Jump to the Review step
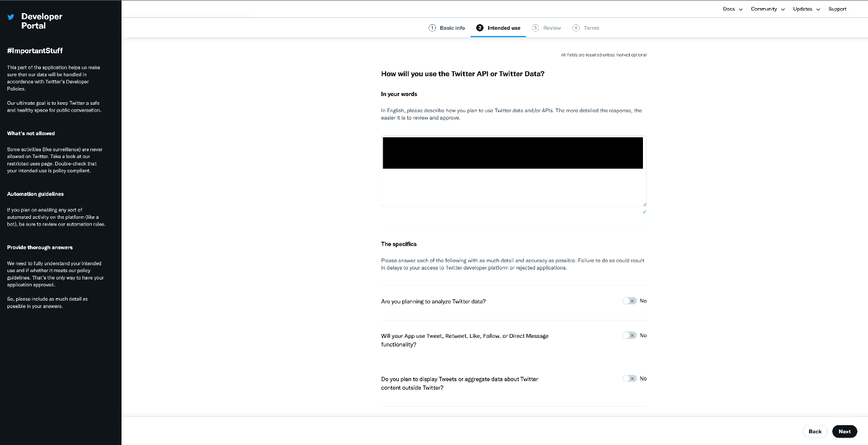Image resolution: width=868 pixels, height=445 pixels. (x=546, y=28)
